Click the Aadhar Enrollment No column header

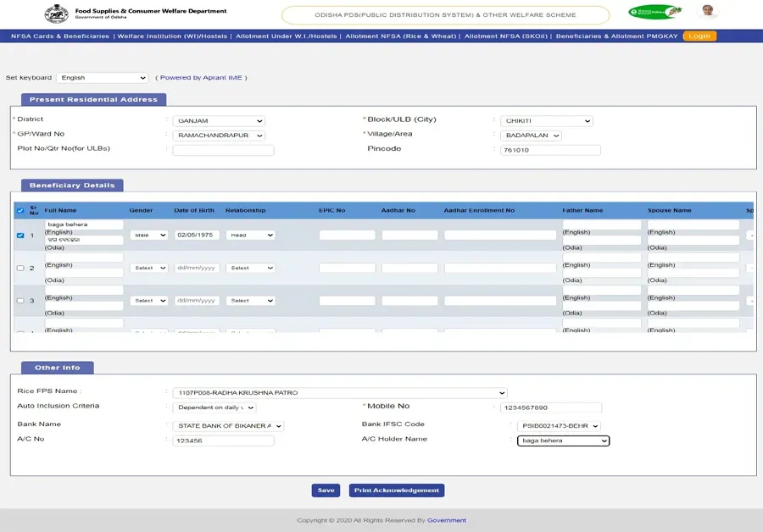479,211
